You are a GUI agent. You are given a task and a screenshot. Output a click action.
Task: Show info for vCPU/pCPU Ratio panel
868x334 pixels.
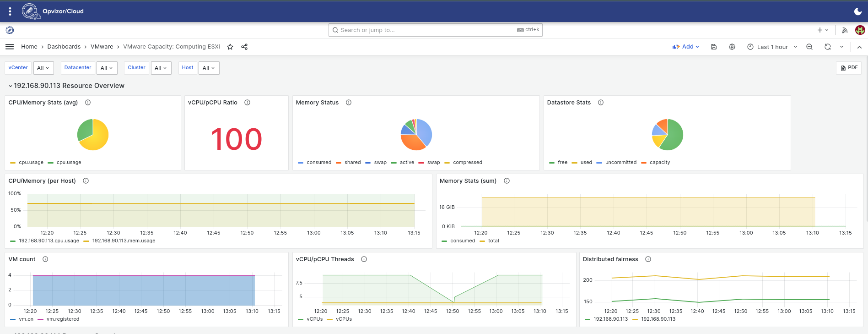click(x=247, y=103)
